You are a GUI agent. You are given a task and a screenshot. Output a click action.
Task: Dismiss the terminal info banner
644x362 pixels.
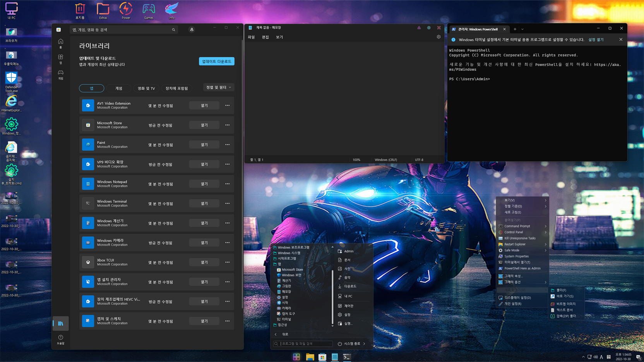point(621,39)
